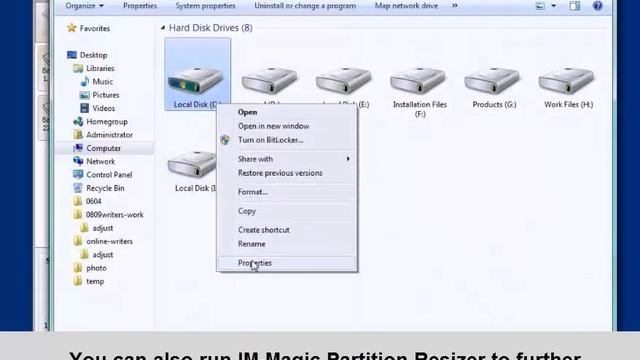Choose Open in new window

click(x=273, y=126)
